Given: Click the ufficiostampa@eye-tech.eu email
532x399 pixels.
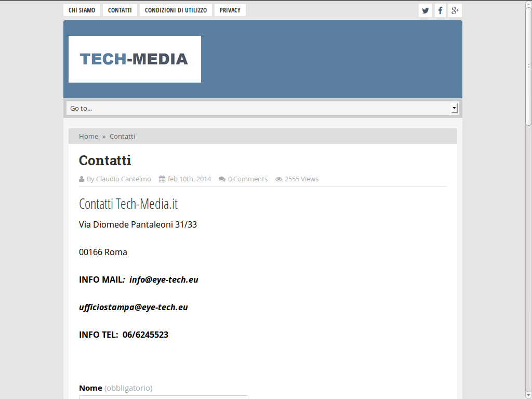Looking at the screenshot, I should [x=134, y=307].
